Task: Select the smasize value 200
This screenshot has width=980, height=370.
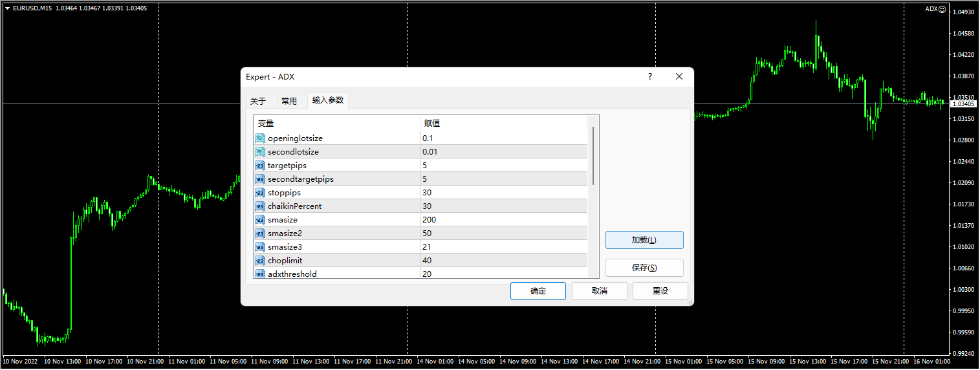Action: tap(504, 220)
